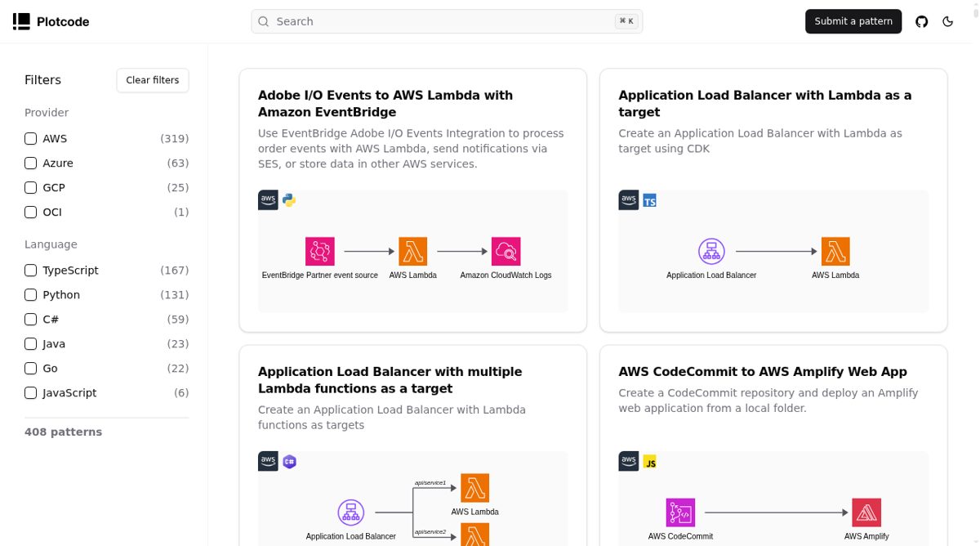Focus the Search input field
Viewport: 980px width, 546px height.
coord(447,21)
